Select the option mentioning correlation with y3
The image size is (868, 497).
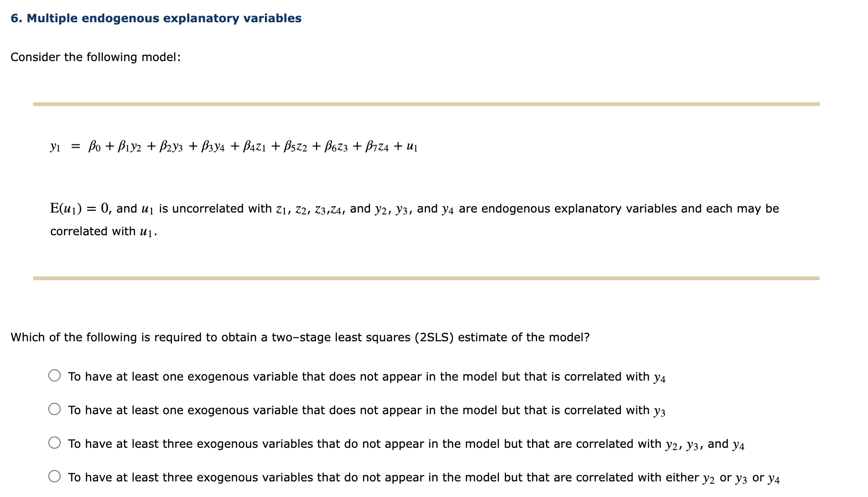tap(55, 409)
